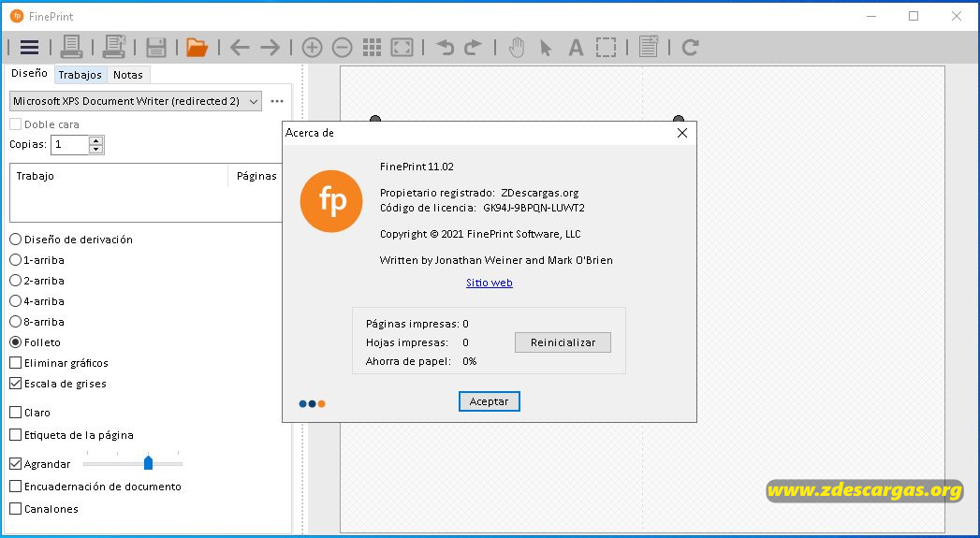
Task: Open the Microsoft XPS Document Writer printer dropdown
Action: coord(136,101)
